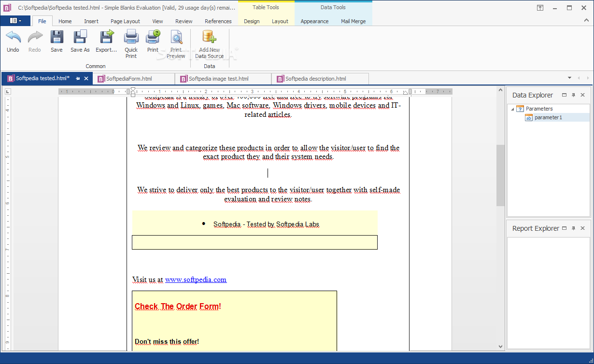This screenshot has height=364, width=594.
Task: Click 'Don't miss this offer!' text
Action: 167,342
